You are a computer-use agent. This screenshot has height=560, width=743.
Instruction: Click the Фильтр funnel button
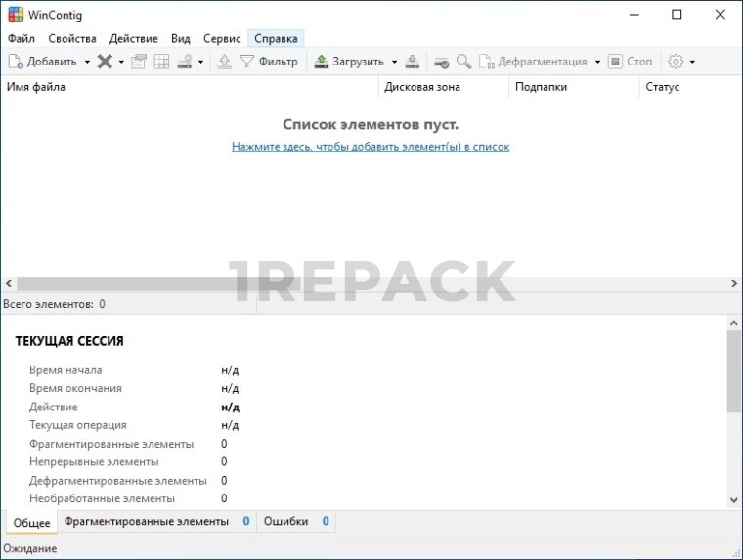click(270, 62)
